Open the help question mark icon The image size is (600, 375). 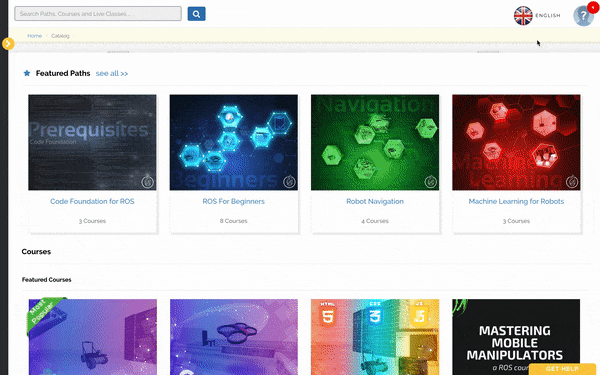tap(582, 16)
